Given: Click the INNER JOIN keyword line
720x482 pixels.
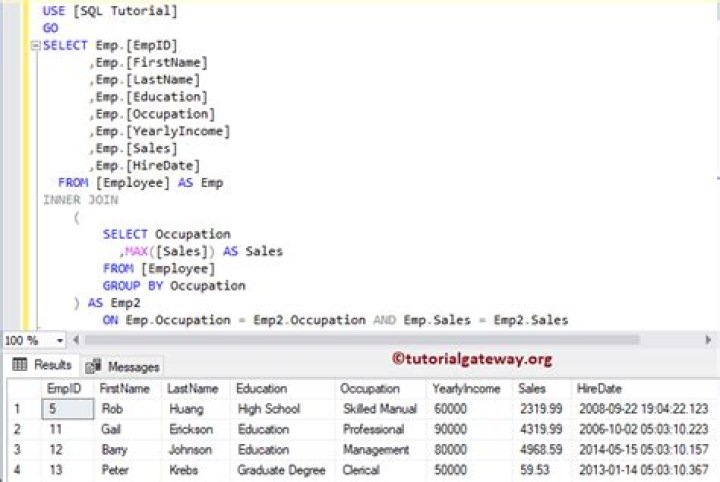Looking at the screenshot, I should (x=81, y=200).
